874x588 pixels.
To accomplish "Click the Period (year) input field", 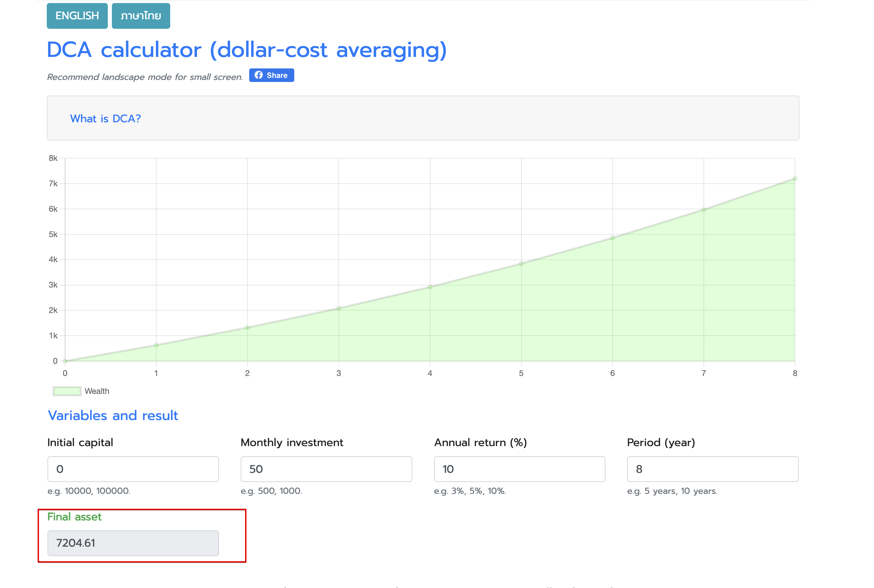I will point(712,469).
